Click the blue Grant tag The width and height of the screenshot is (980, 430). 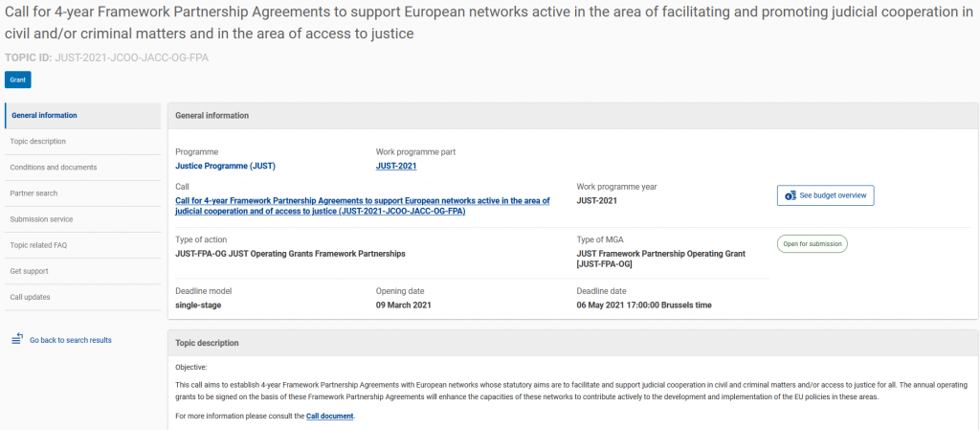17,80
